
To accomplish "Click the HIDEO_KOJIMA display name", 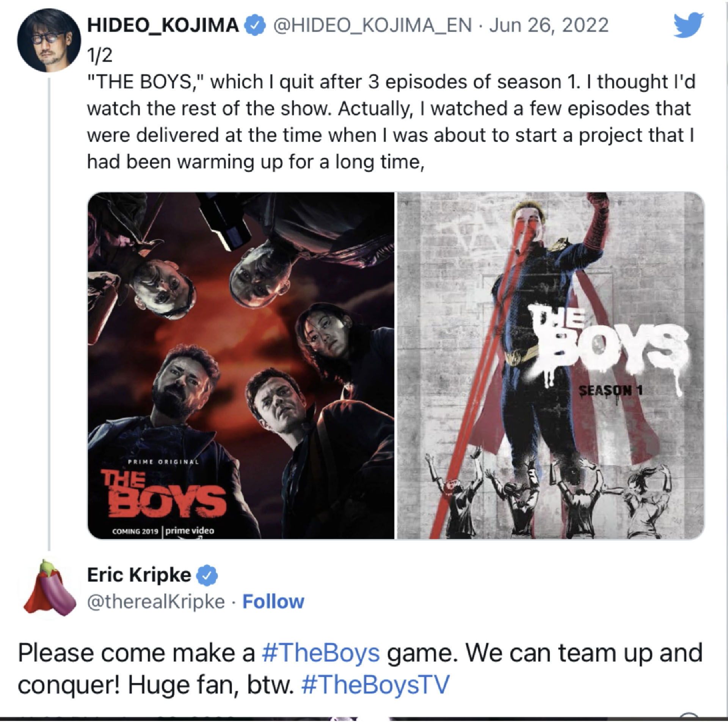I will pos(163,25).
